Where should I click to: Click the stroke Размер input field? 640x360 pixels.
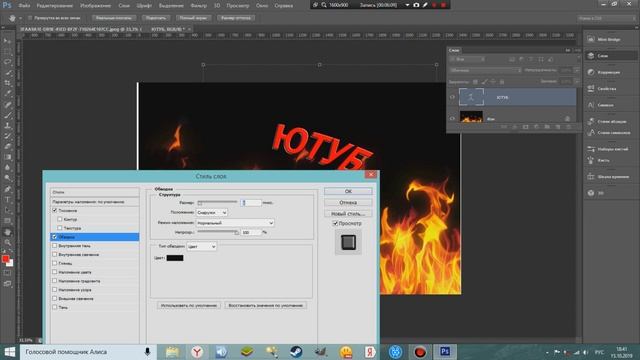[x=251, y=202]
